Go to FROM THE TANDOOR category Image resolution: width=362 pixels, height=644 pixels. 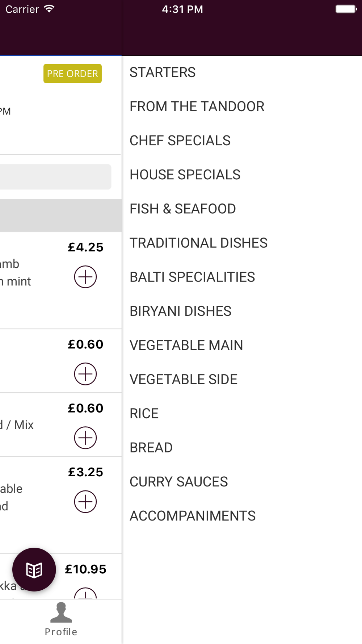[x=197, y=106]
